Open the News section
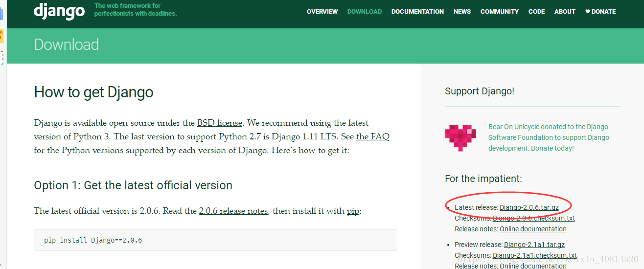The height and width of the screenshot is (269, 644). pyautogui.click(x=462, y=12)
